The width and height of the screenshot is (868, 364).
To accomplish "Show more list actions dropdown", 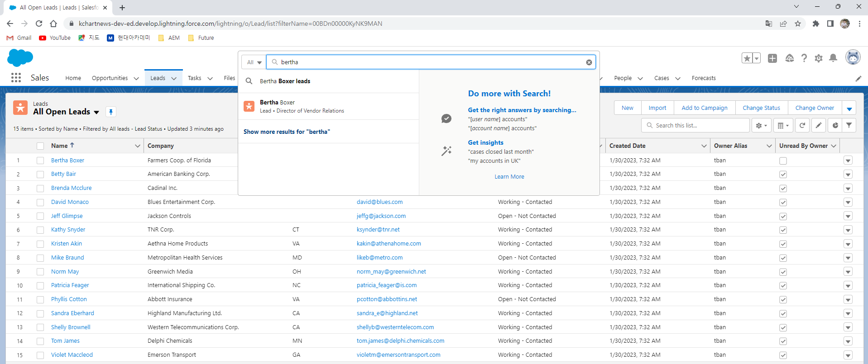I will 849,108.
